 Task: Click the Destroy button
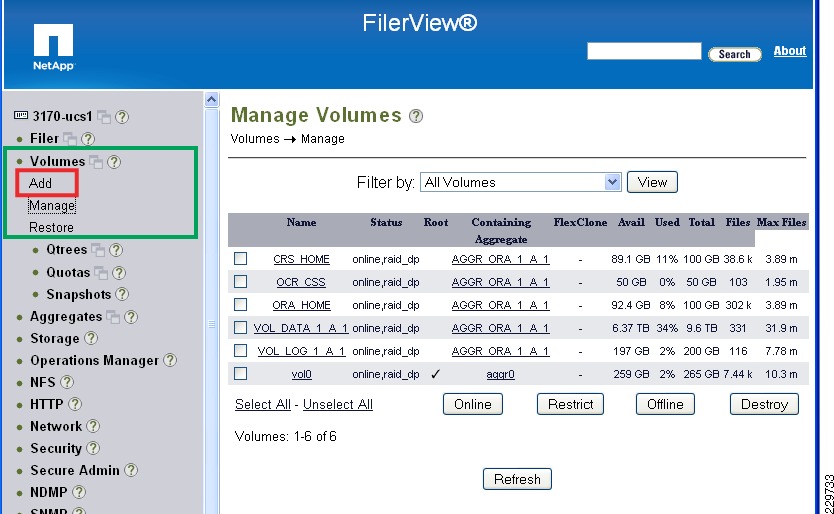(764, 404)
